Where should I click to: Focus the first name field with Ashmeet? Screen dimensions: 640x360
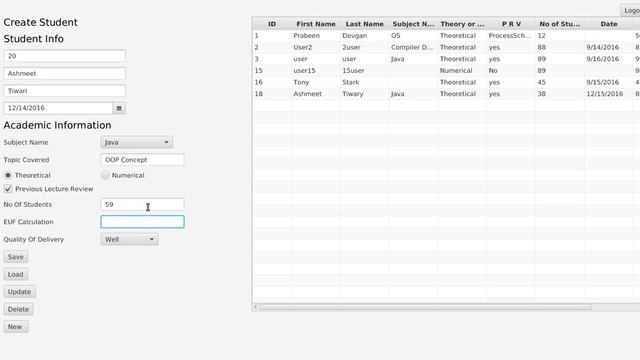pos(64,73)
